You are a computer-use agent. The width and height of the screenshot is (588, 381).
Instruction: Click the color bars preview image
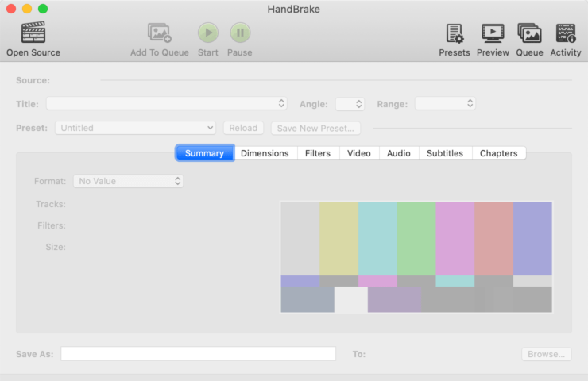416,257
